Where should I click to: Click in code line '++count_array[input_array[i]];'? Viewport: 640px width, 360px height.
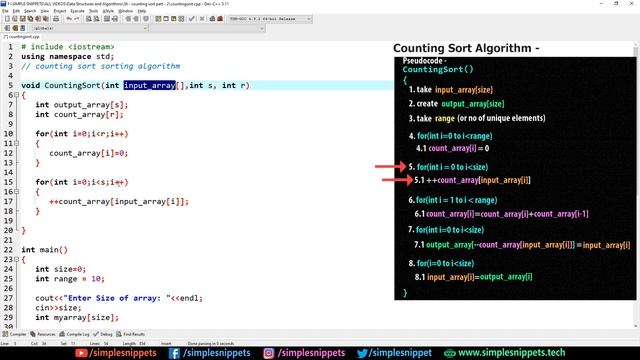click(x=119, y=202)
